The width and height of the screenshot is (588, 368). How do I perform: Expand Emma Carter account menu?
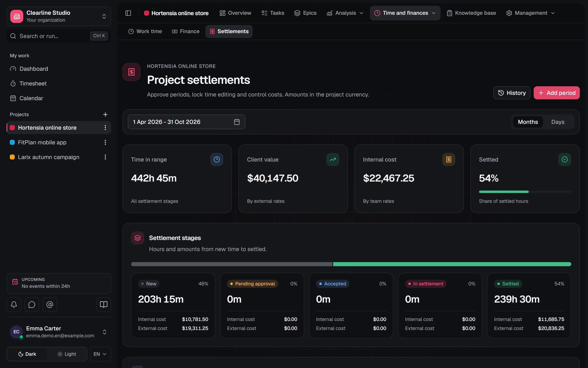coord(59,332)
